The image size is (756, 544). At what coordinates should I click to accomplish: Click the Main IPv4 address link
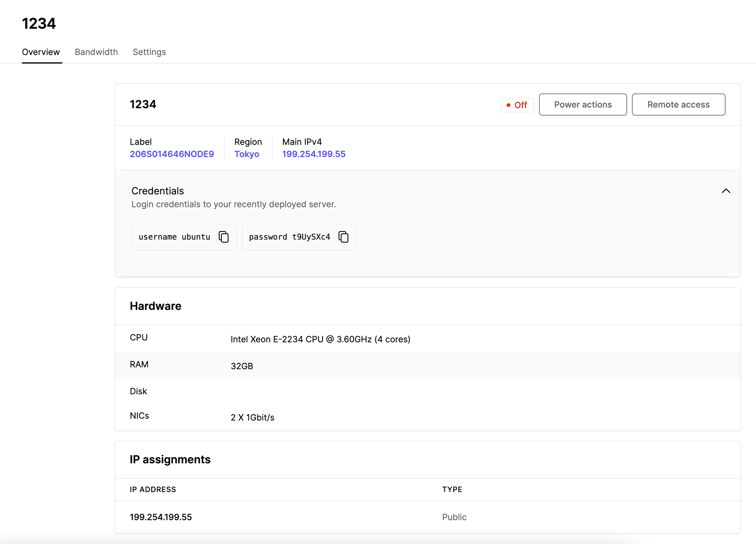click(x=314, y=154)
